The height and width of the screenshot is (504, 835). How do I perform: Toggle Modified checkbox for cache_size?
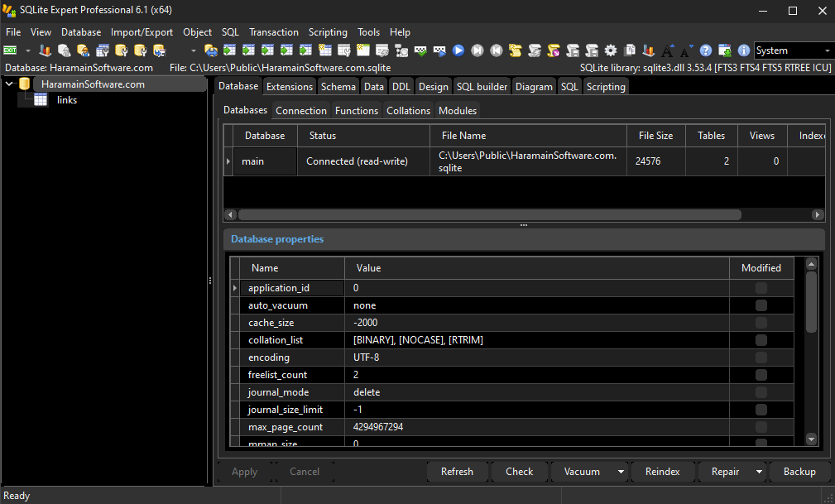pos(761,323)
